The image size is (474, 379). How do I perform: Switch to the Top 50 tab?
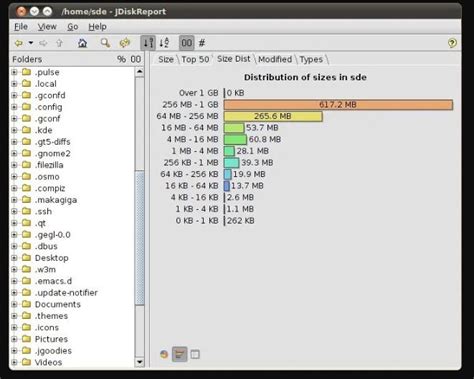tap(195, 59)
